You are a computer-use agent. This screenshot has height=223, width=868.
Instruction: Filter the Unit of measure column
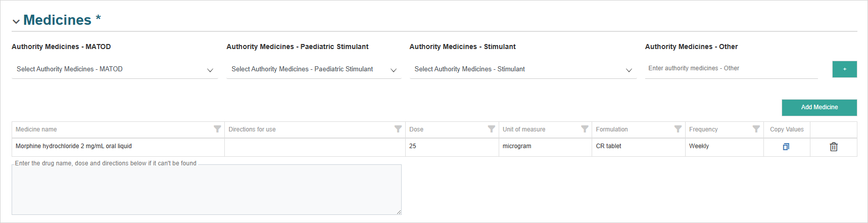(585, 129)
